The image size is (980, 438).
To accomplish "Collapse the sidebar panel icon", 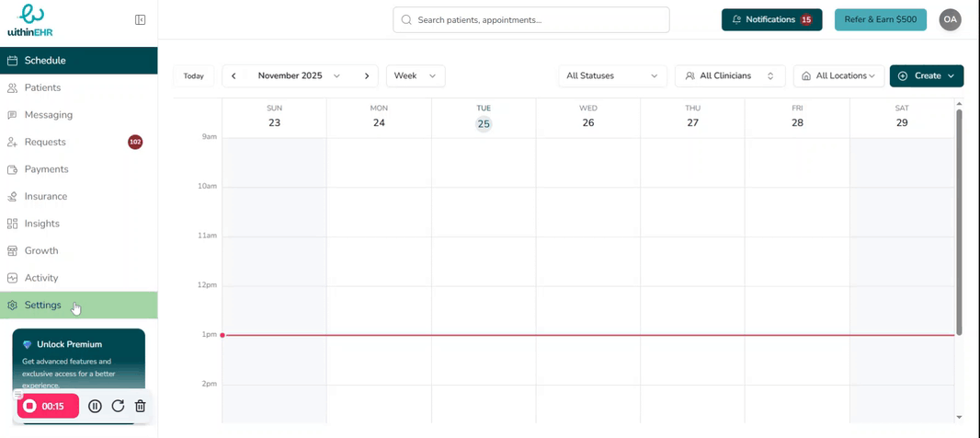I will (140, 19).
